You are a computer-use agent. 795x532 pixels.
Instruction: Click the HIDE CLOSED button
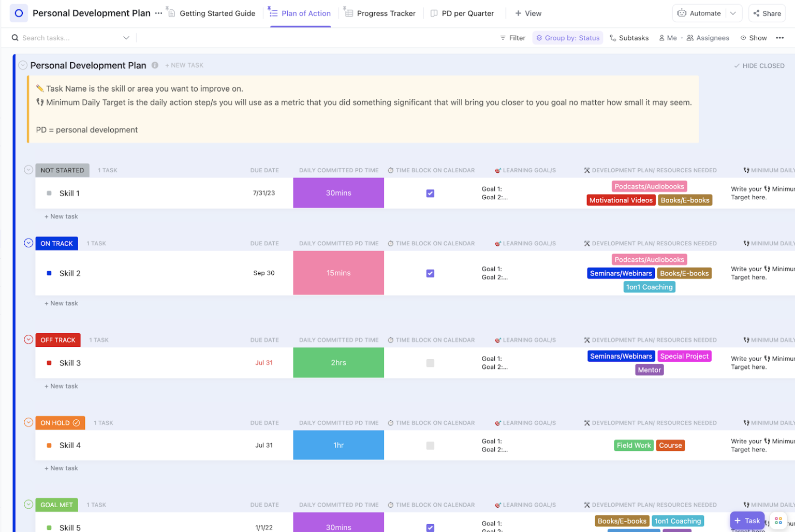[759, 65]
